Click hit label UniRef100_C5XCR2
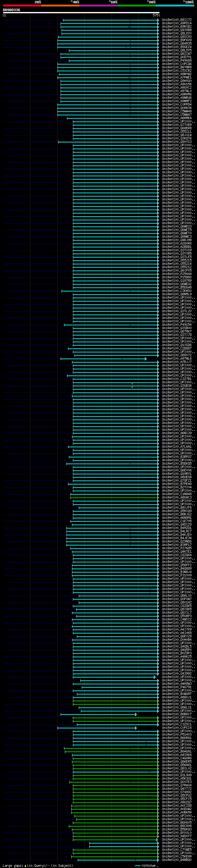Viewport: 197px width, 868px height. coord(177,71)
